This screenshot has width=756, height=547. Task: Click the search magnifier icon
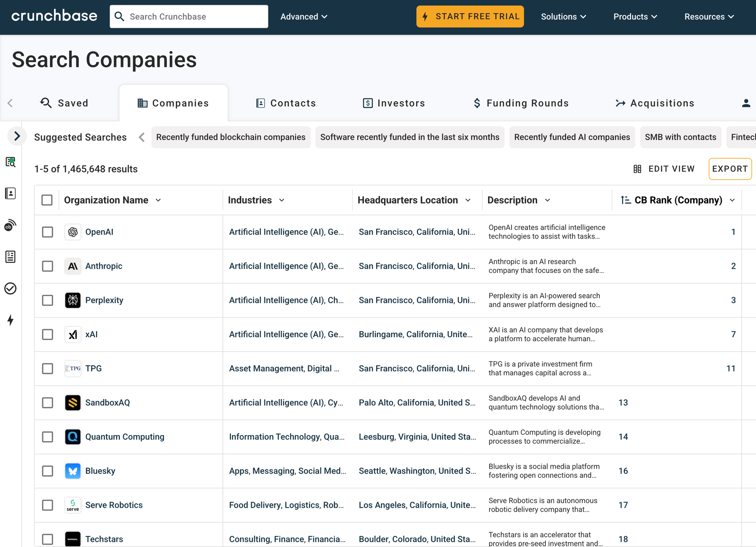pyautogui.click(x=119, y=16)
